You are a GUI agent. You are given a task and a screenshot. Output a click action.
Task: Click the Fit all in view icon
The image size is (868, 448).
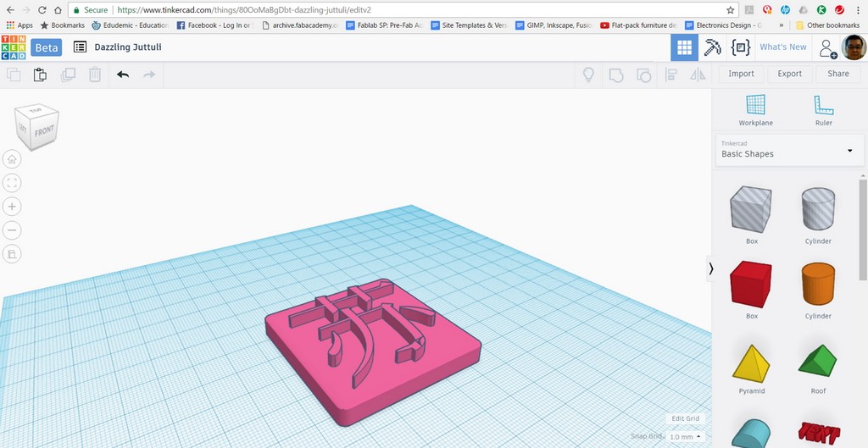point(12,183)
